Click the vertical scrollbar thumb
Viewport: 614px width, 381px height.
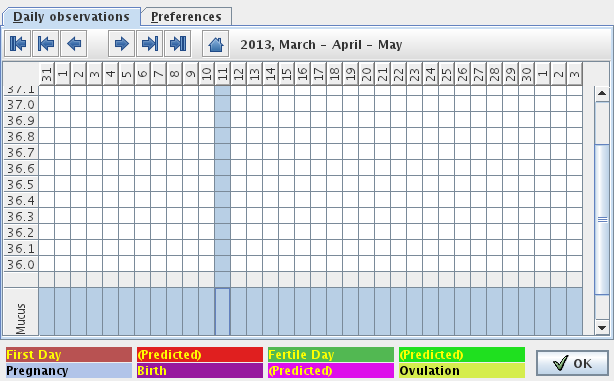click(602, 219)
